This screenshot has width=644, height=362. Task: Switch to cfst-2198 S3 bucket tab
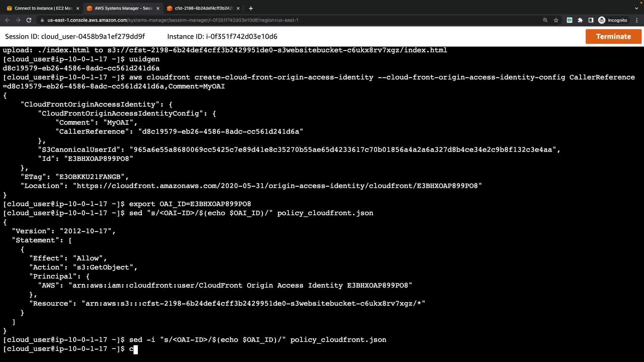203,8
